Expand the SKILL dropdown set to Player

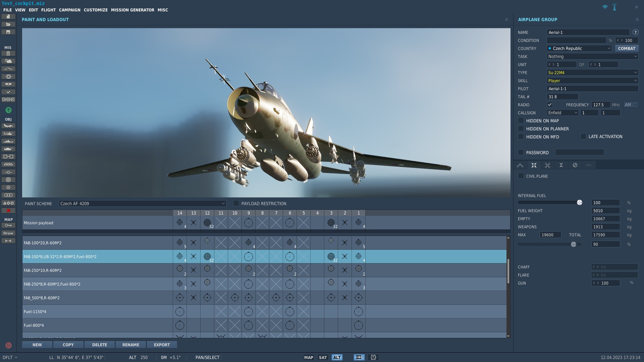592,81
